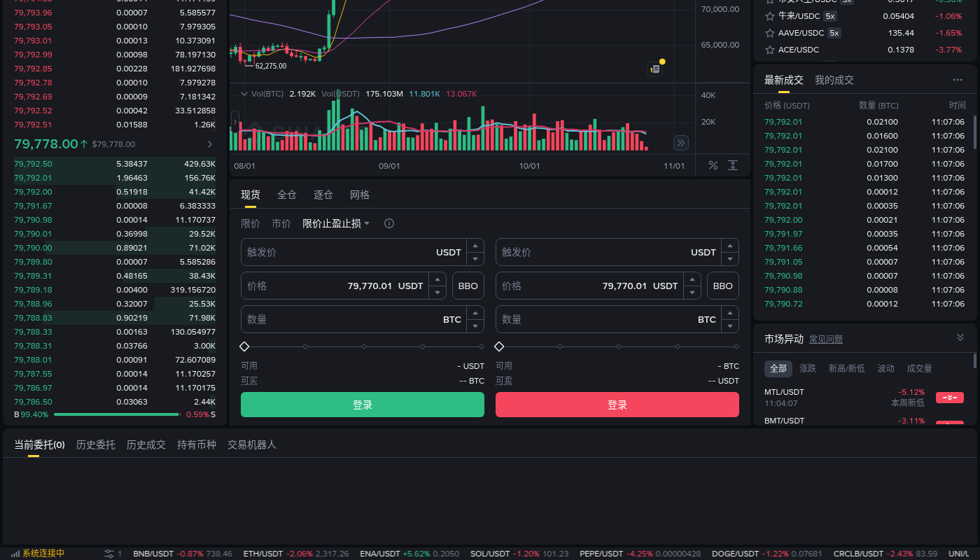Collapse the Vol(BTC) indicator chevron
This screenshot has width=980, height=560.
click(244, 94)
